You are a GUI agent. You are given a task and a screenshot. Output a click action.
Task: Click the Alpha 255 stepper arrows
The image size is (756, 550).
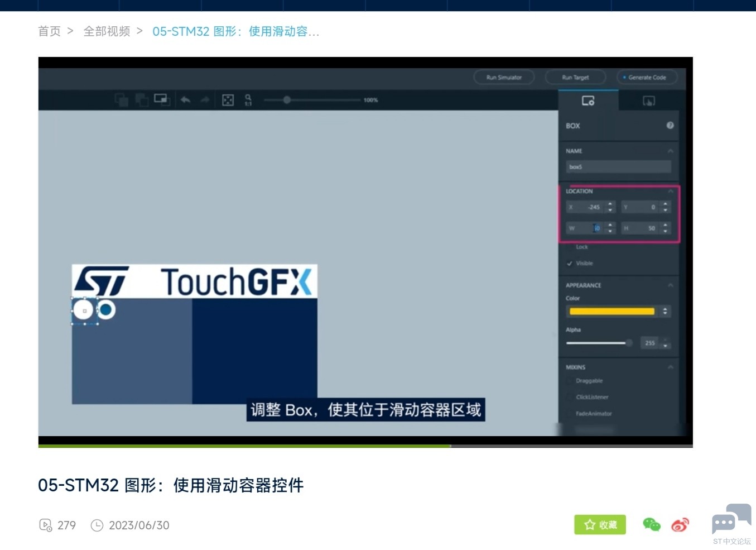click(665, 343)
